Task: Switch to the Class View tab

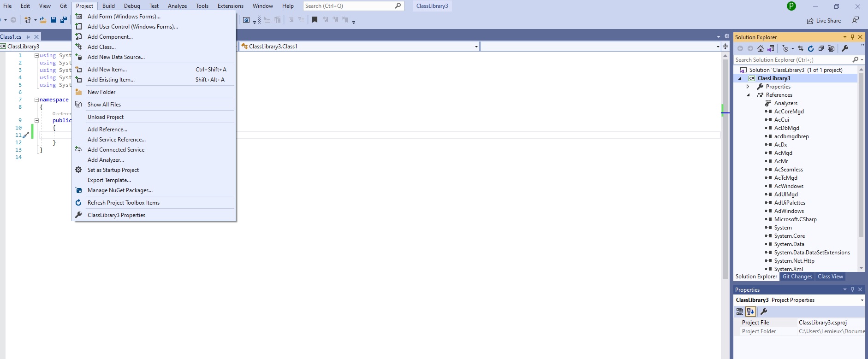Action: pyautogui.click(x=830, y=277)
